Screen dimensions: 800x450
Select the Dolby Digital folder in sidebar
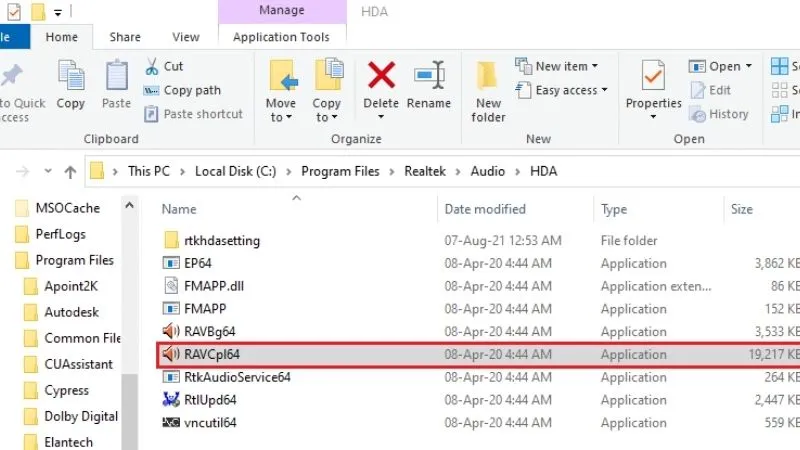pyautogui.click(x=80, y=416)
